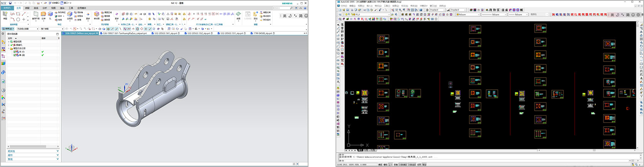
Task: Click the 边倒圆 (Edge Blend) icon
Action: tap(70, 15)
